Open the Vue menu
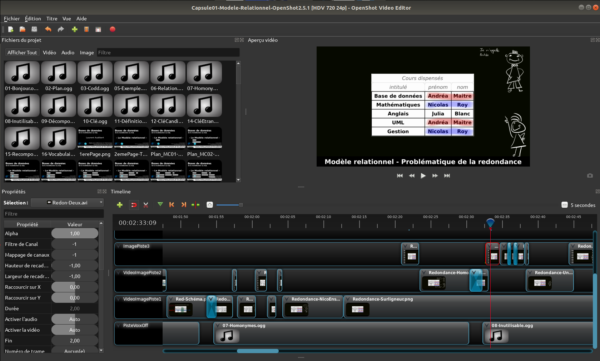This screenshot has height=361, width=600. click(x=67, y=18)
